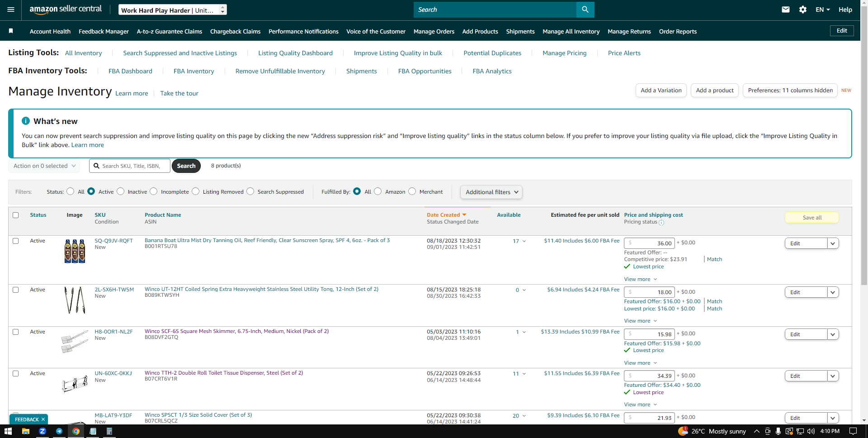Open Telegram from the taskbar

(59, 431)
